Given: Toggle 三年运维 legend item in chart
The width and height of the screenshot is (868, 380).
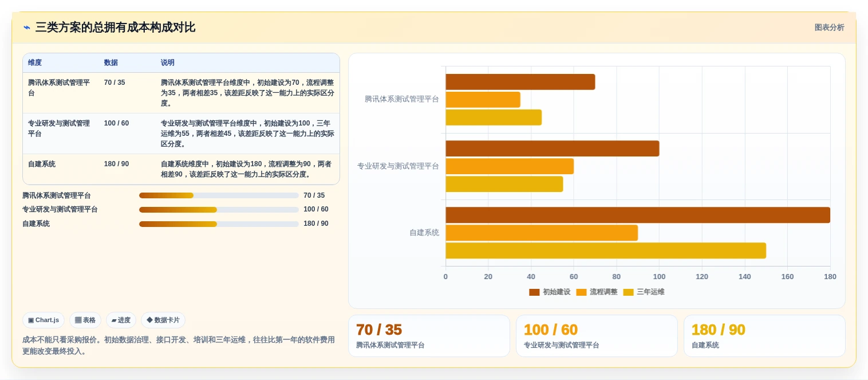Looking at the screenshot, I should (644, 292).
